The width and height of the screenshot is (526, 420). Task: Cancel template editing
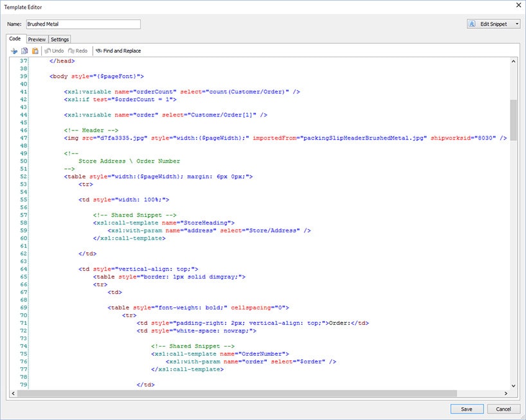click(503, 408)
